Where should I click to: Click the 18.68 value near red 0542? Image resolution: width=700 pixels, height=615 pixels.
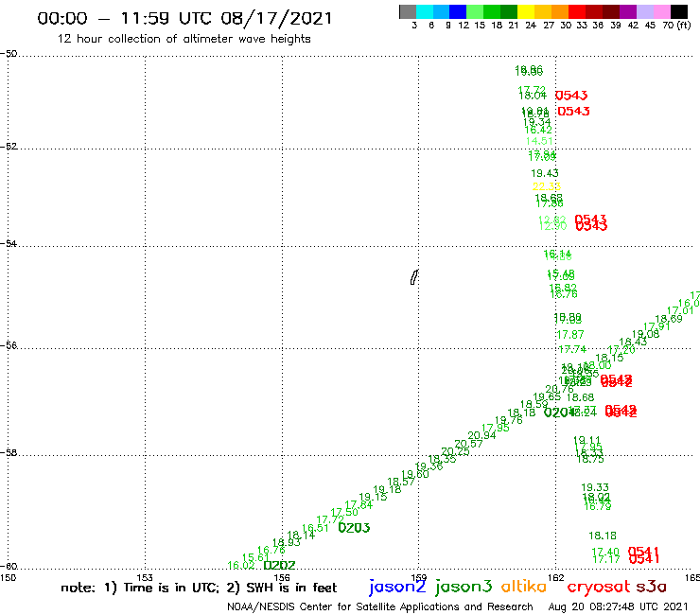tap(581, 397)
